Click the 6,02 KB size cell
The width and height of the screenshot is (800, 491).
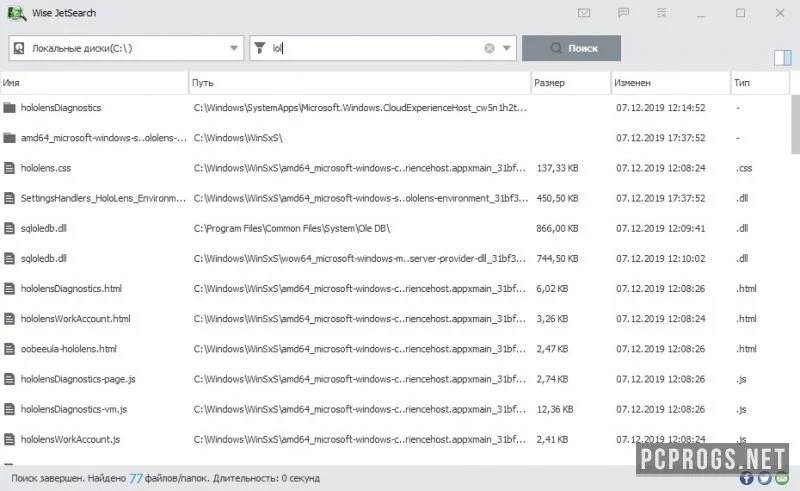point(552,288)
